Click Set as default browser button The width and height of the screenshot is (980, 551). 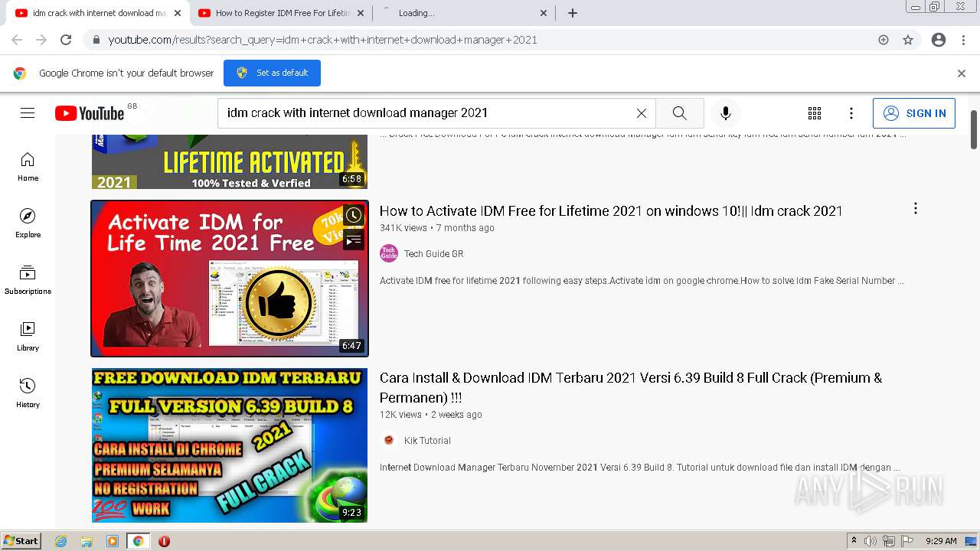click(x=272, y=73)
